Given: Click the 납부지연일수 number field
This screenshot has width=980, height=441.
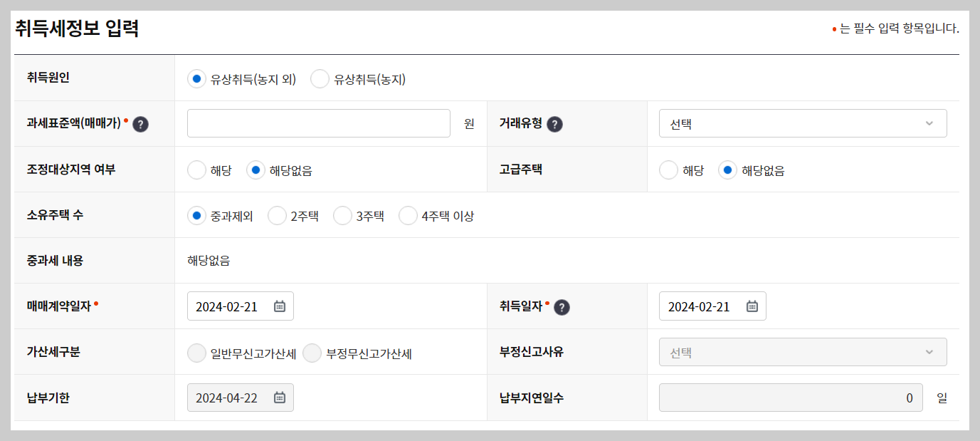Looking at the screenshot, I should click(791, 398).
